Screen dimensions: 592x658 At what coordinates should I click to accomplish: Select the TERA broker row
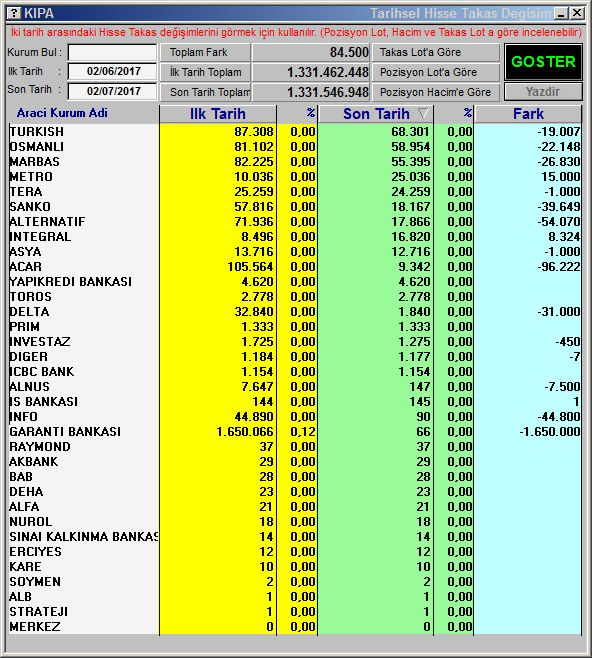click(295, 192)
